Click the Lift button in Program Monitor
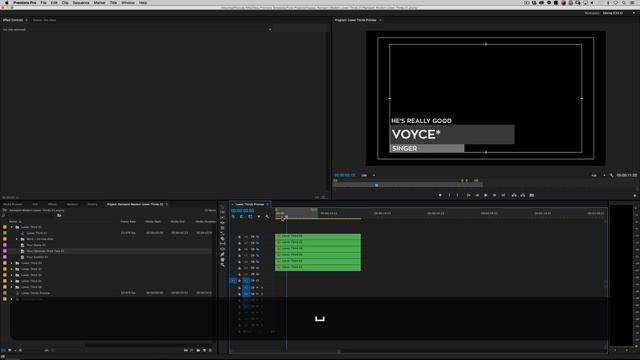This screenshot has height=360, width=640. click(x=514, y=195)
